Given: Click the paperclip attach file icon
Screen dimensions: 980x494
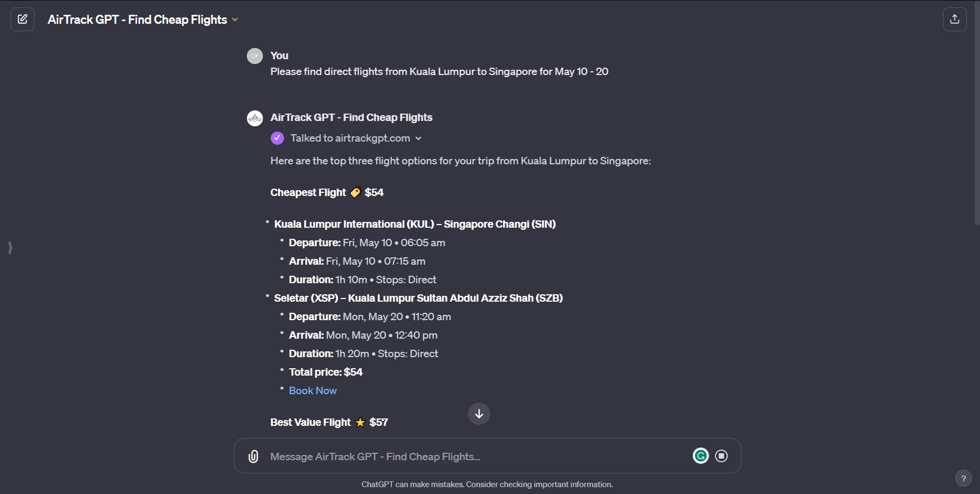Looking at the screenshot, I should pos(253,456).
